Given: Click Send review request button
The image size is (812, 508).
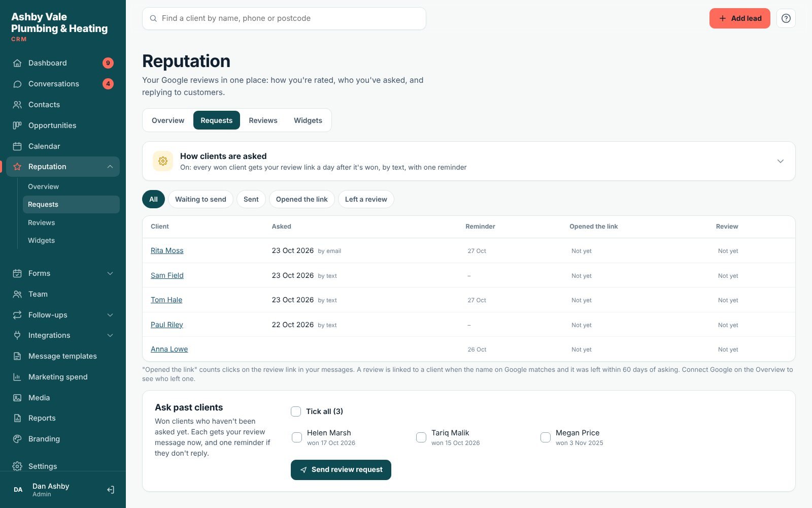Looking at the screenshot, I should [x=341, y=470].
